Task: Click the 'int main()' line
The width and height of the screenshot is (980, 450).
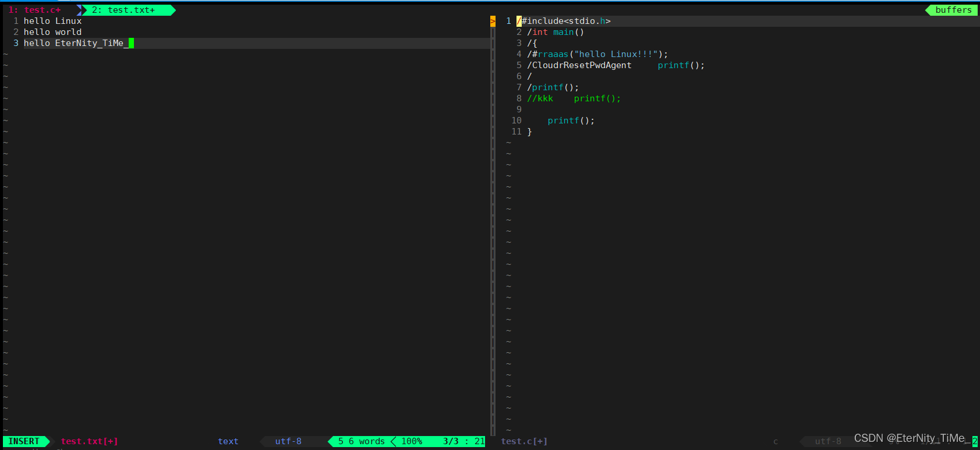Action: (556, 32)
